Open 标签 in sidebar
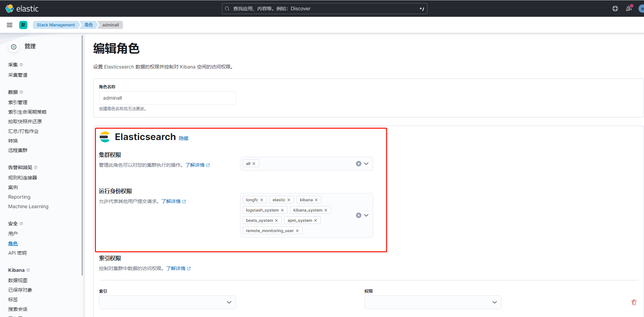644x317 pixels. (13, 300)
